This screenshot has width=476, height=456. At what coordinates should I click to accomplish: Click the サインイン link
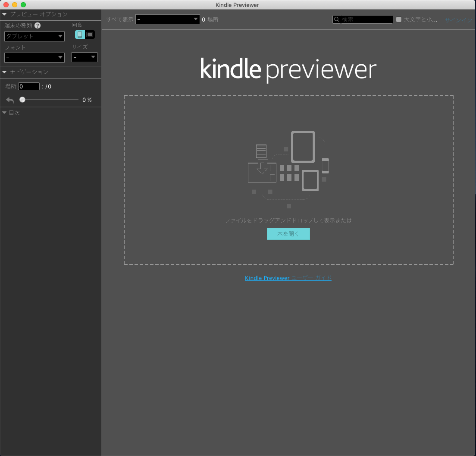pos(458,20)
